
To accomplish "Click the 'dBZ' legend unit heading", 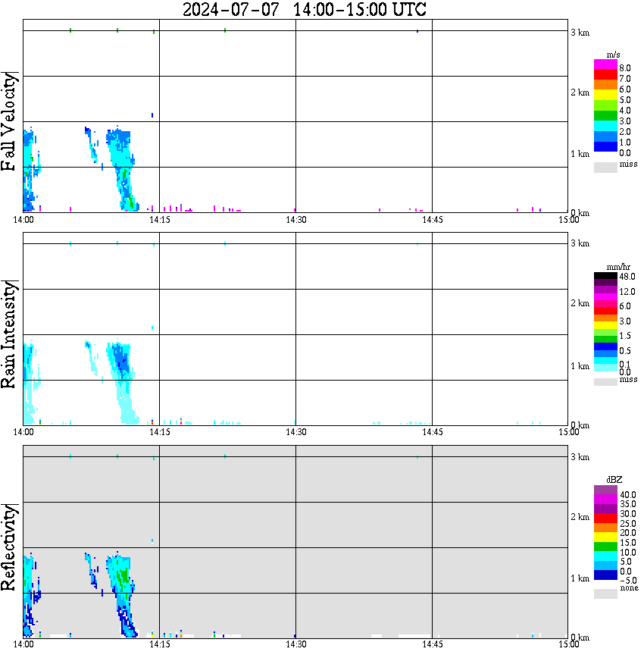I will (x=614, y=480).
